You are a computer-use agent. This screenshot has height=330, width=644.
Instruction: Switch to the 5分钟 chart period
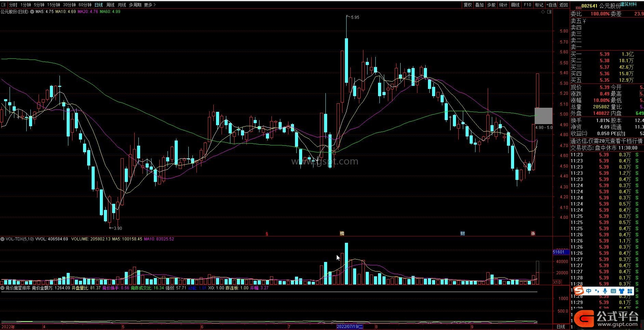39,5
